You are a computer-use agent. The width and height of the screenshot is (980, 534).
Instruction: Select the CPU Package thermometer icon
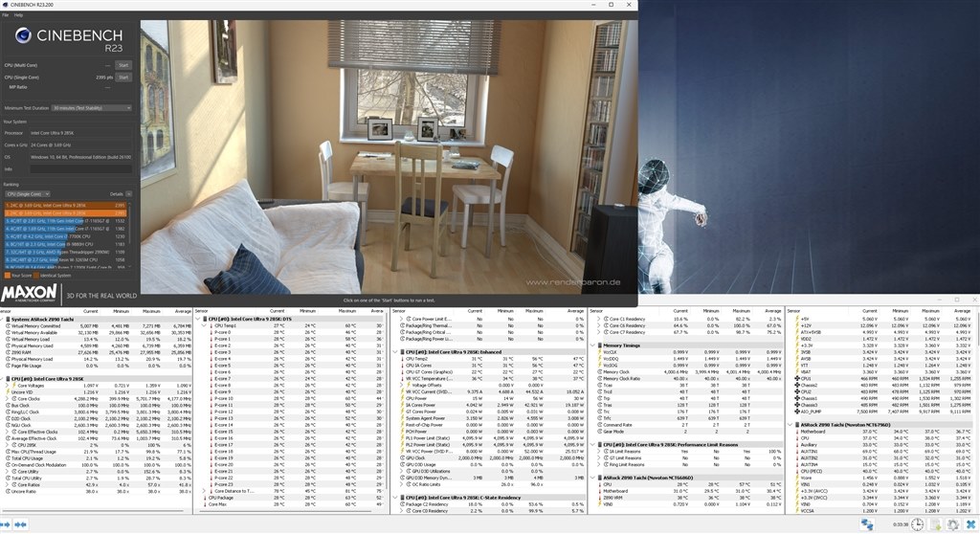click(x=205, y=499)
